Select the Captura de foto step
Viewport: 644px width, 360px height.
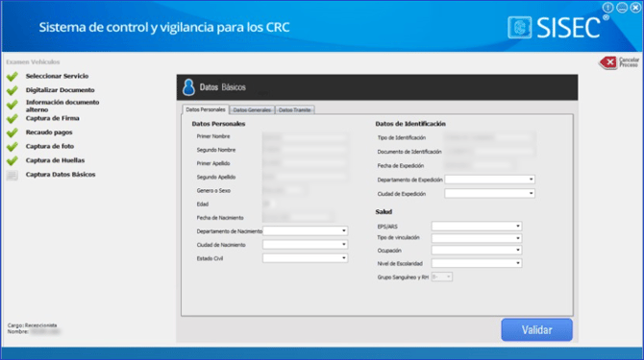click(50, 146)
